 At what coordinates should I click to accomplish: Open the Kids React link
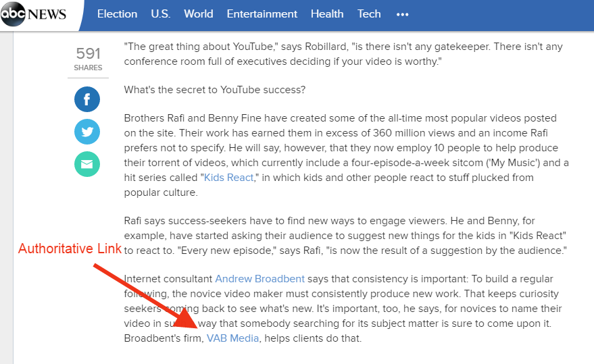229,178
